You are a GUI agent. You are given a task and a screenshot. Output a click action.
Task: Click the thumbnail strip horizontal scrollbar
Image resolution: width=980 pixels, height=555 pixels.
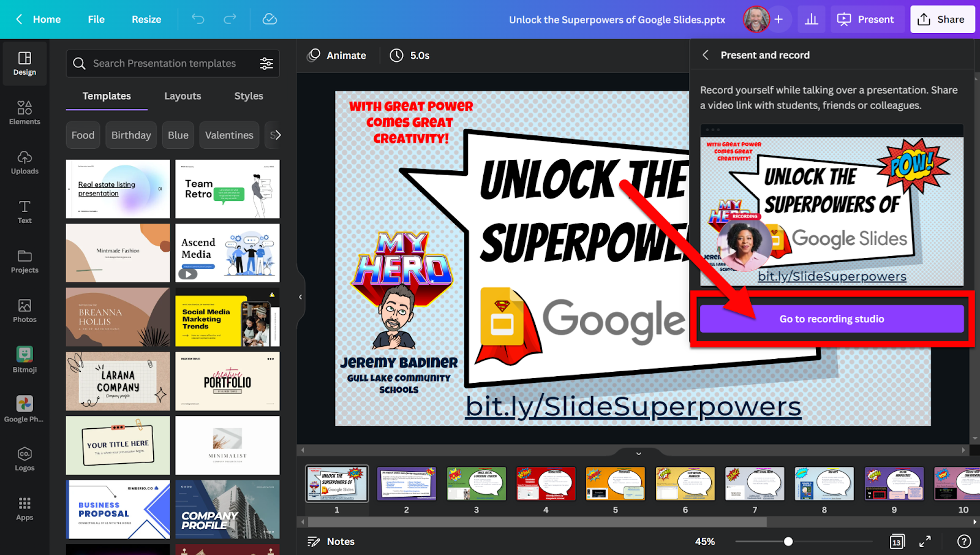(537, 523)
